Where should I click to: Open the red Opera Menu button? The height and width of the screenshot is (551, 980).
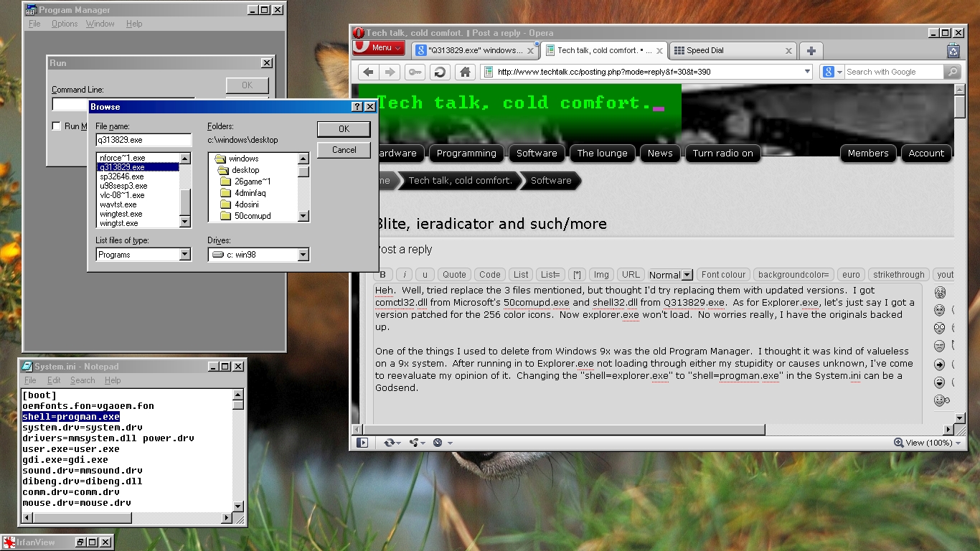(x=380, y=48)
